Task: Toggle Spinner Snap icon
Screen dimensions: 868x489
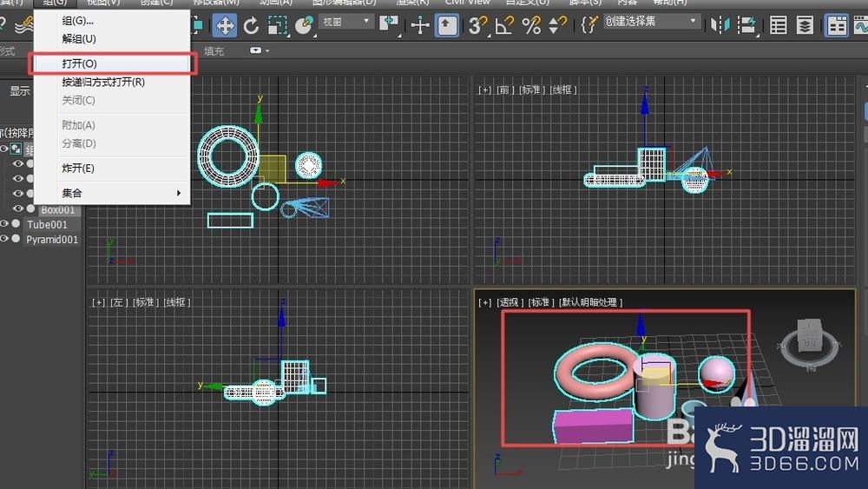Action: tap(557, 25)
